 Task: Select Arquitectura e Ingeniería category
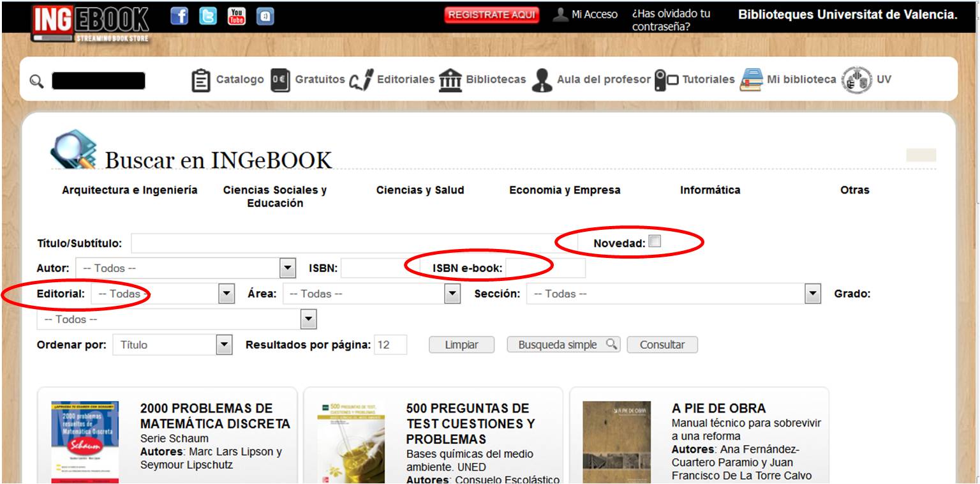[x=130, y=190]
